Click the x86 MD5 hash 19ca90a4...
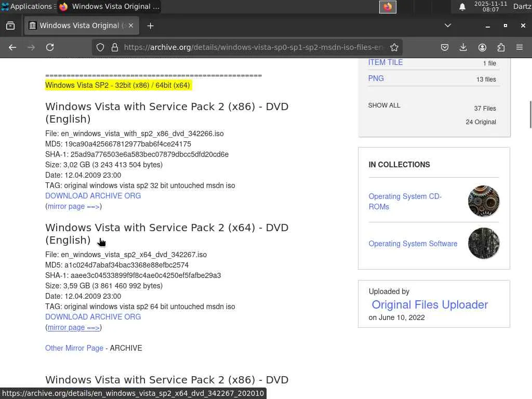532x399 pixels. 128,144
